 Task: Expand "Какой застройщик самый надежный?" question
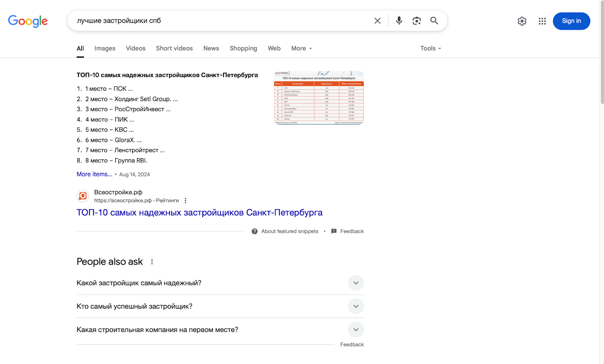point(356,283)
